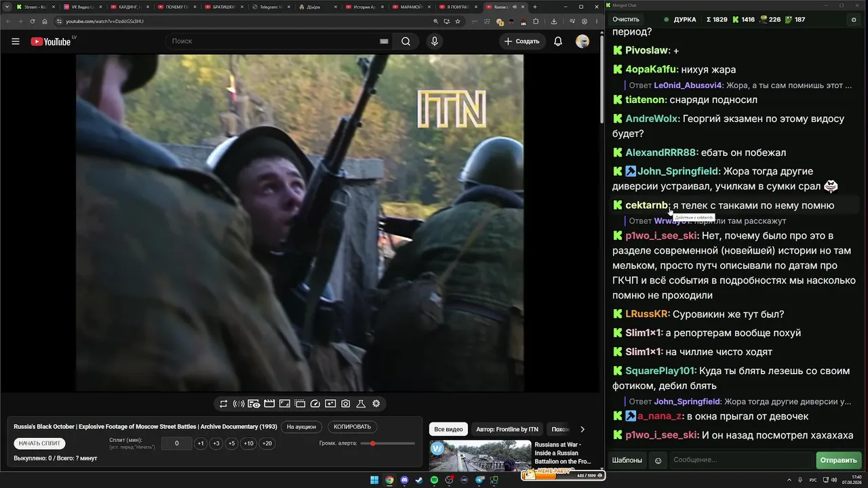The width and height of the screenshot is (868, 488).
Task: Open Steam from the taskbar
Action: pos(419,480)
